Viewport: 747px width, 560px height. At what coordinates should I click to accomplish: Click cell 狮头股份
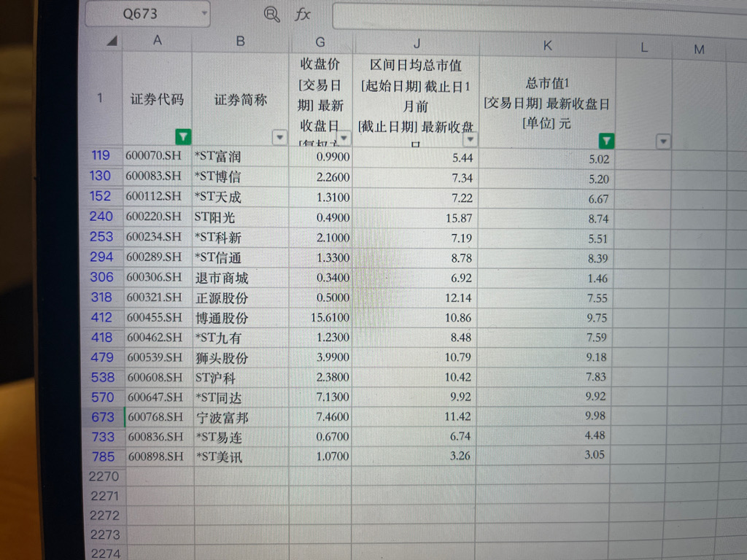[241, 357]
